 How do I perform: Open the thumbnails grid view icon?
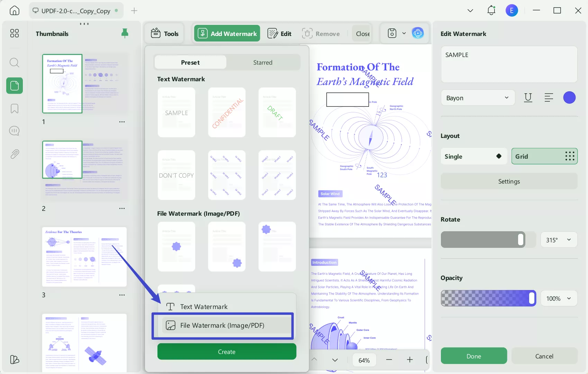click(x=15, y=33)
